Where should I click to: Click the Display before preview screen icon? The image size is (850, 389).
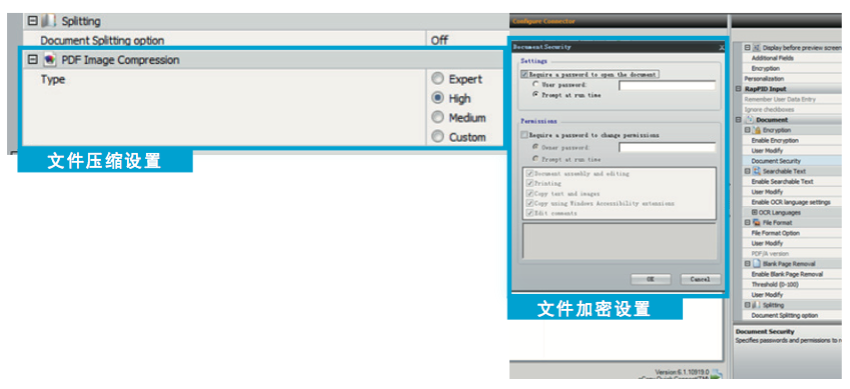point(757,48)
